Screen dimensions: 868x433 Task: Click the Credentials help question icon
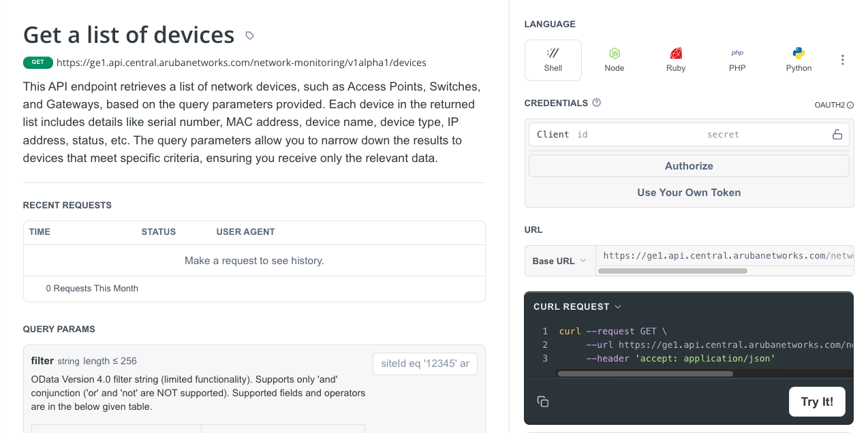pyautogui.click(x=597, y=103)
